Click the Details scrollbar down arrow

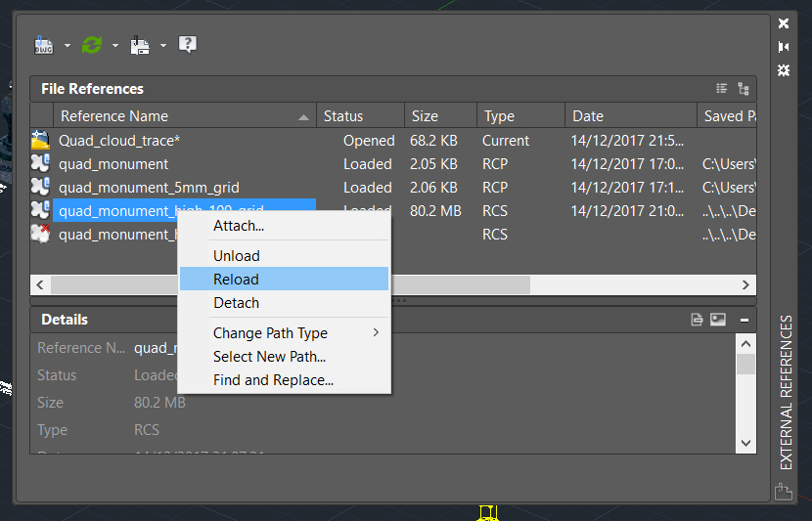tap(745, 443)
